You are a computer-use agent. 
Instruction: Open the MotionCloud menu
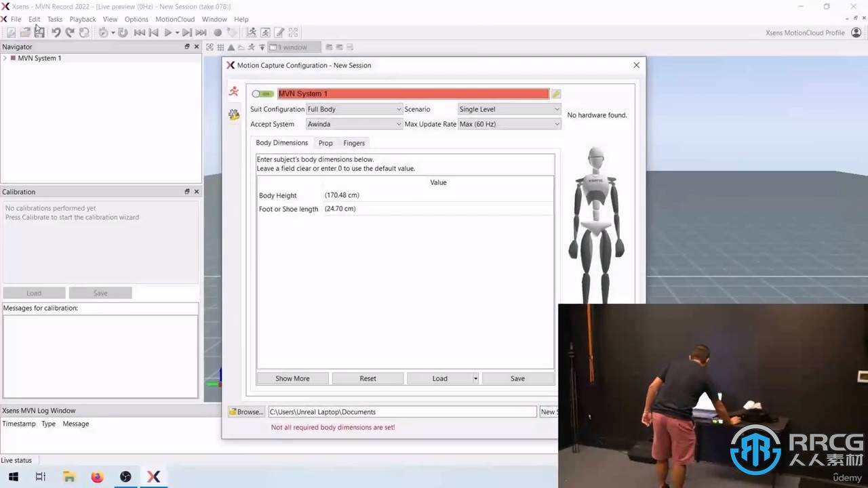175,19
